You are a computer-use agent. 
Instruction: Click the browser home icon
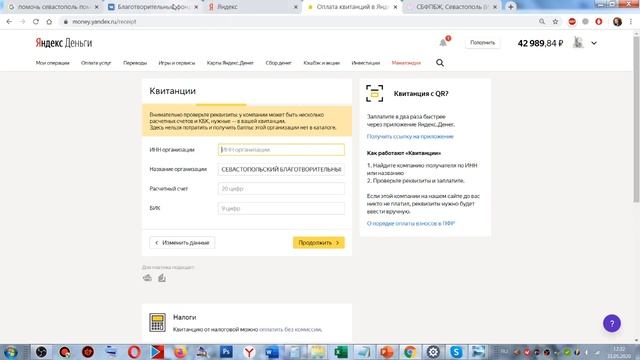(49, 22)
